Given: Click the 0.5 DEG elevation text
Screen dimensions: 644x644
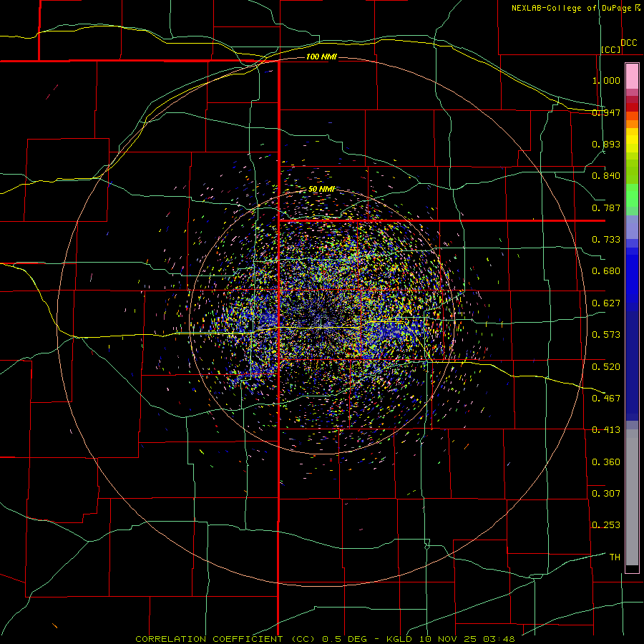Looking at the screenshot, I should coord(344,639).
